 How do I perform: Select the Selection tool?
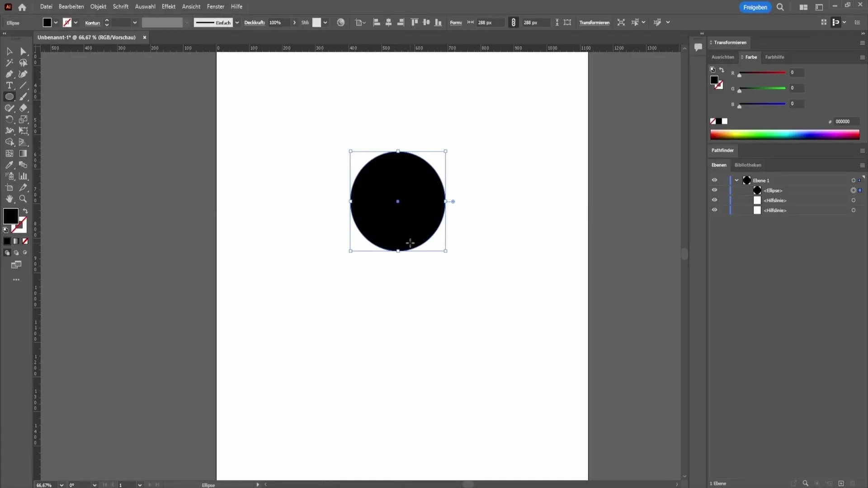tap(9, 51)
